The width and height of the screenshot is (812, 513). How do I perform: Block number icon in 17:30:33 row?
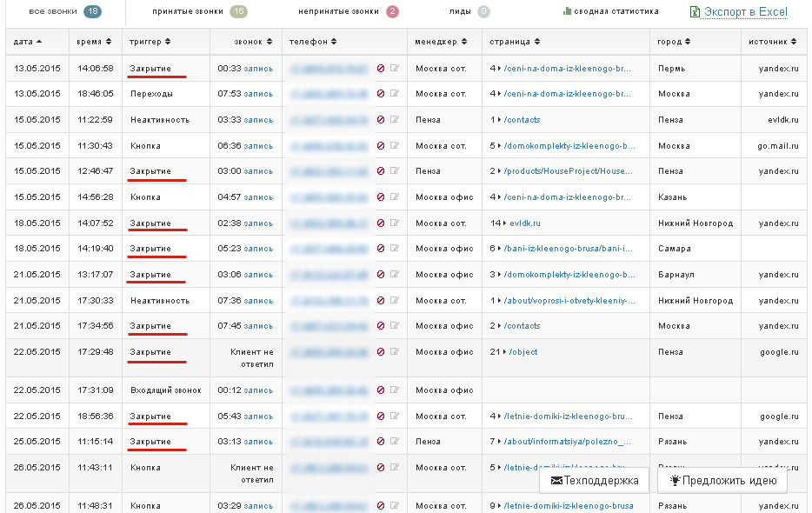coord(381,301)
